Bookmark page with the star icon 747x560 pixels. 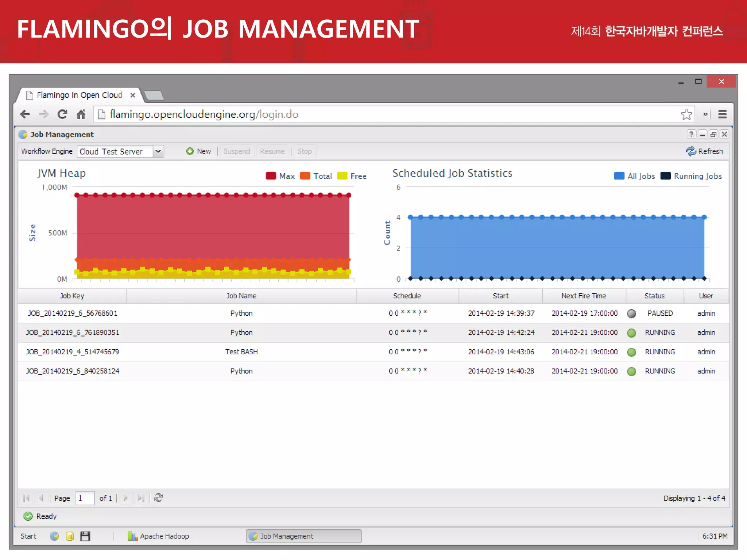pos(686,114)
